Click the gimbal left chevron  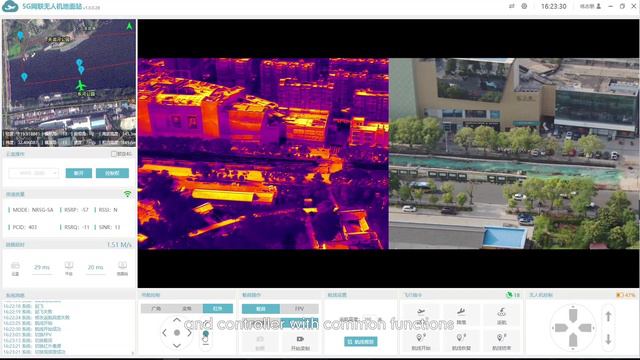click(x=164, y=333)
